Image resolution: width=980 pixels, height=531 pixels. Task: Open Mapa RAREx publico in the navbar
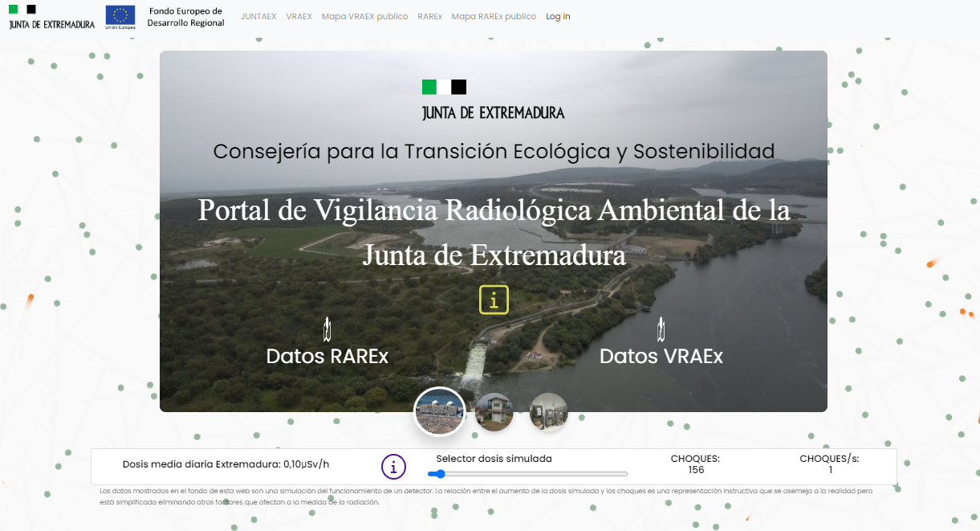[494, 17]
